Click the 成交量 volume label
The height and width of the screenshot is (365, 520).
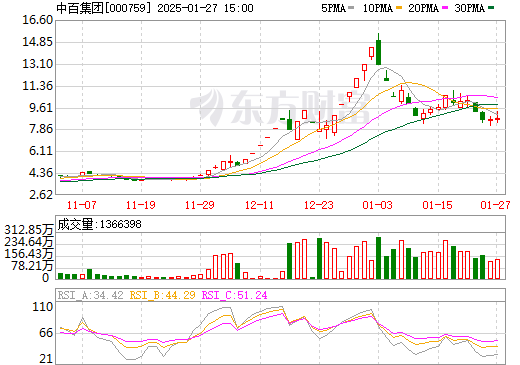75,224
